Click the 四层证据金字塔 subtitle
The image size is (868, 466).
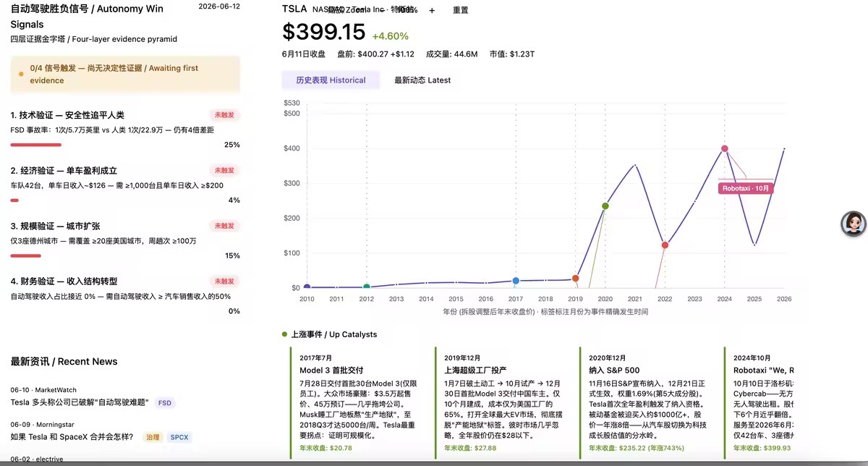(x=94, y=39)
